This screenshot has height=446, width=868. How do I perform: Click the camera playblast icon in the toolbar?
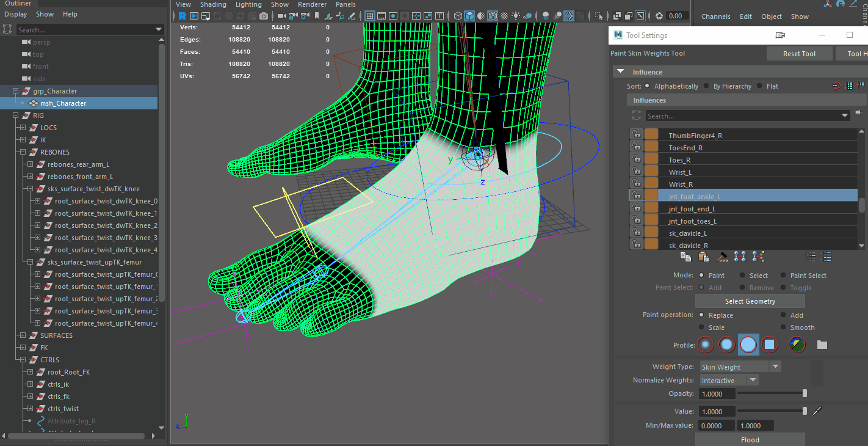point(264,16)
